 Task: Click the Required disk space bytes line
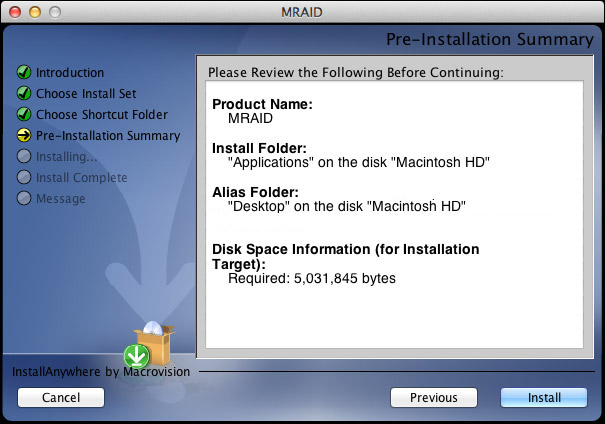tap(312, 279)
